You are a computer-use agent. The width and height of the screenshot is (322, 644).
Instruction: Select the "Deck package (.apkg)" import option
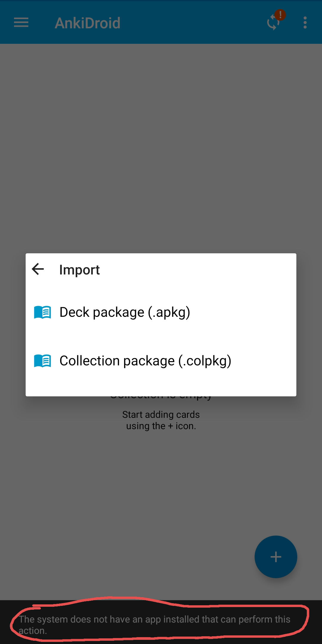click(125, 312)
